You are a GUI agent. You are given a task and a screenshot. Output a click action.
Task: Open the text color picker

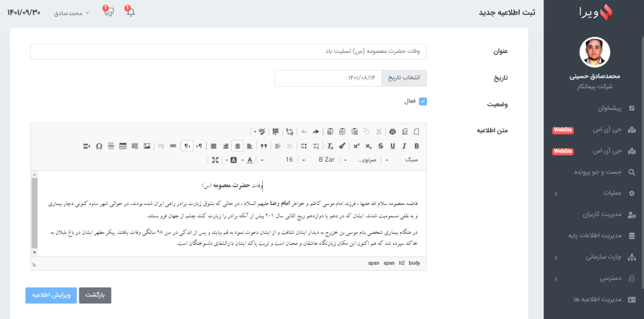click(249, 160)
